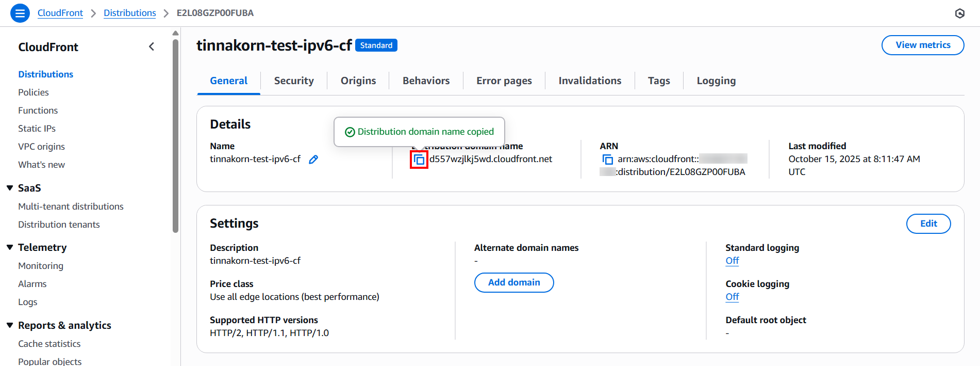
Task: Open the Behaviors tab
Action: pyautogui.click(x=426, y=81)
